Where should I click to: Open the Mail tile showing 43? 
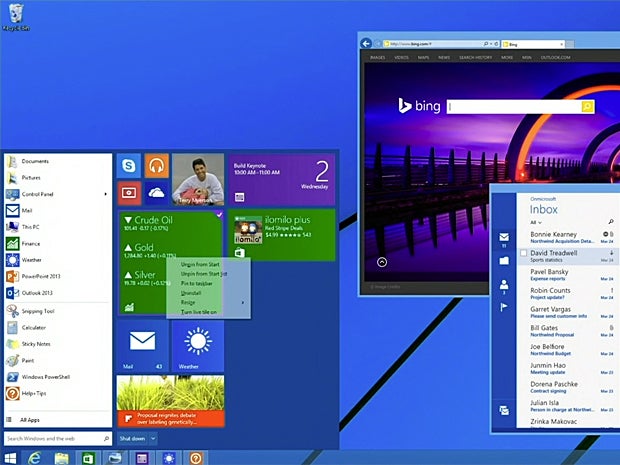[x=143, y=346]
